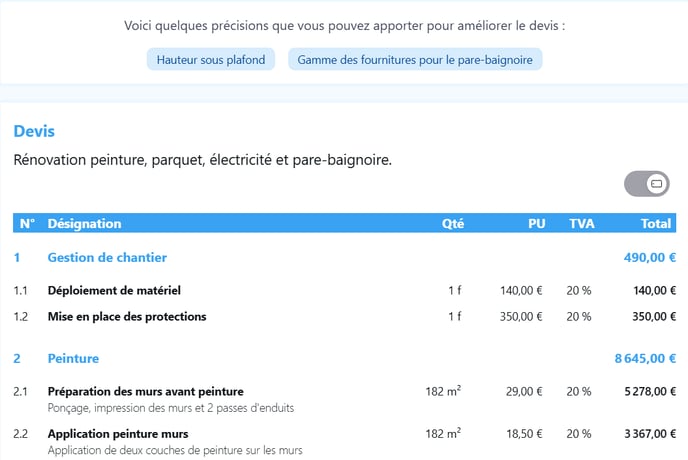Click the Devis title heading

(x=34, y=131)
